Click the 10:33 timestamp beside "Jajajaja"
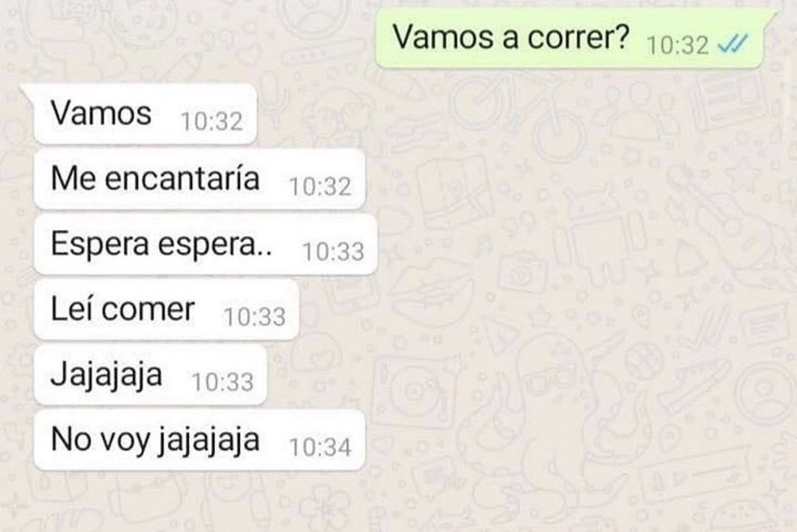797x532 pixels. pyautogui.click(x=222, y=383)
